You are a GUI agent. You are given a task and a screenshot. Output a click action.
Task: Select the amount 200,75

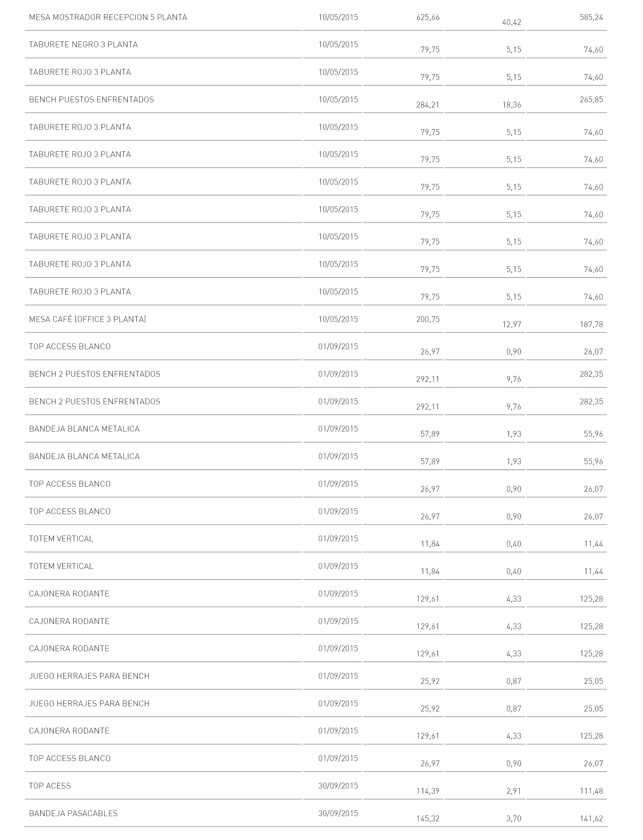point(428,319)
